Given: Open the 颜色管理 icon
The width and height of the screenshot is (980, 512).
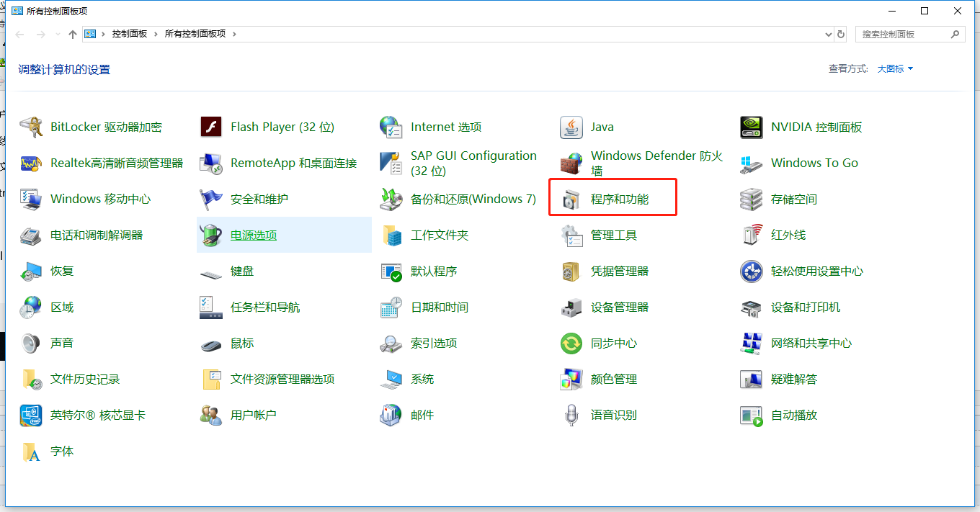Looking at the screenshot, I should (571, 379).
